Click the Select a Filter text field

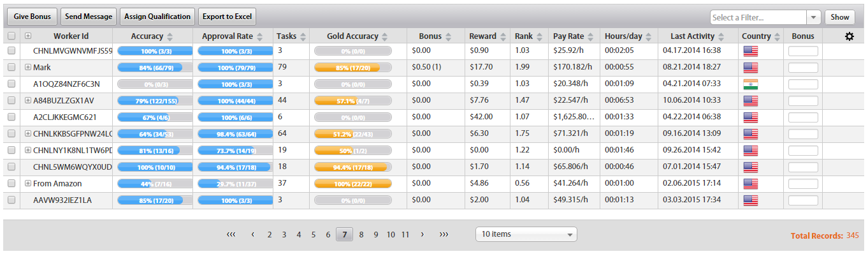pyautogui.click(x=758, y=17)
